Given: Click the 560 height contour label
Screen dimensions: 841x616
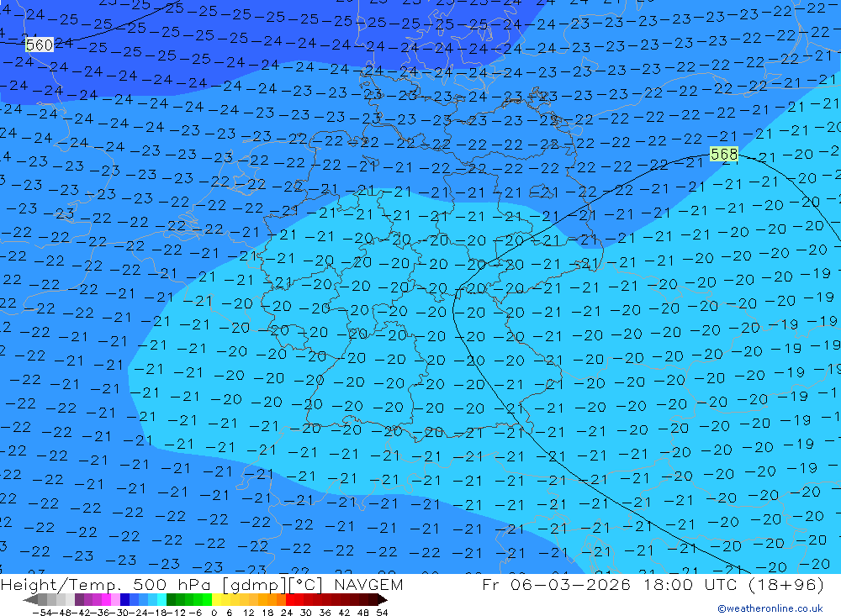Looking at the screenshot, I should click(x=40, y=45).
